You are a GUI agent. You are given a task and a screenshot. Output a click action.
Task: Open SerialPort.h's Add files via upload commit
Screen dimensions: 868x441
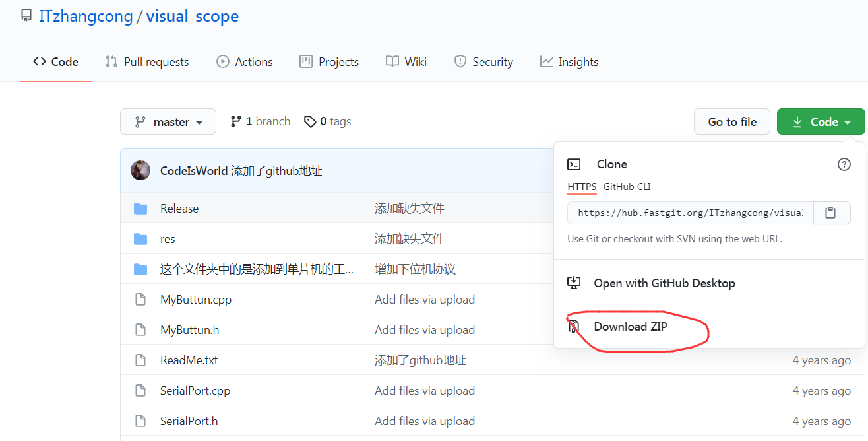coord(425,421)
